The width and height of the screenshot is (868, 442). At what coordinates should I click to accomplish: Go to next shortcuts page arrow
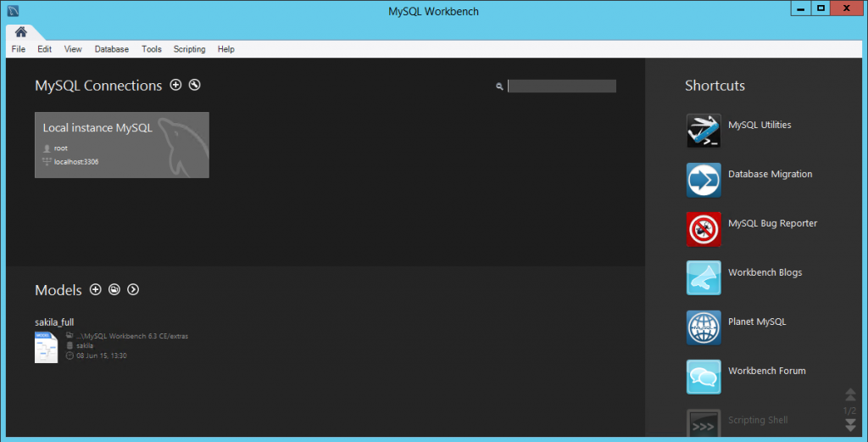[850, 425]
